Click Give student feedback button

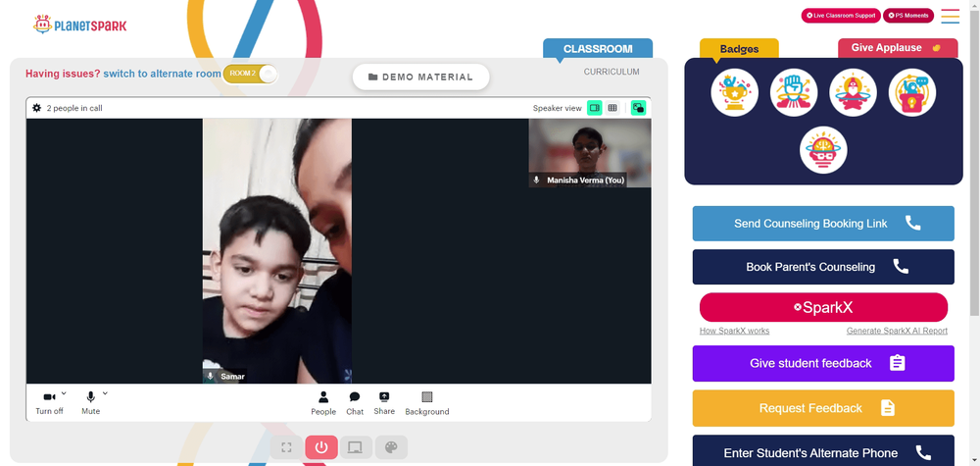point(823,363)
